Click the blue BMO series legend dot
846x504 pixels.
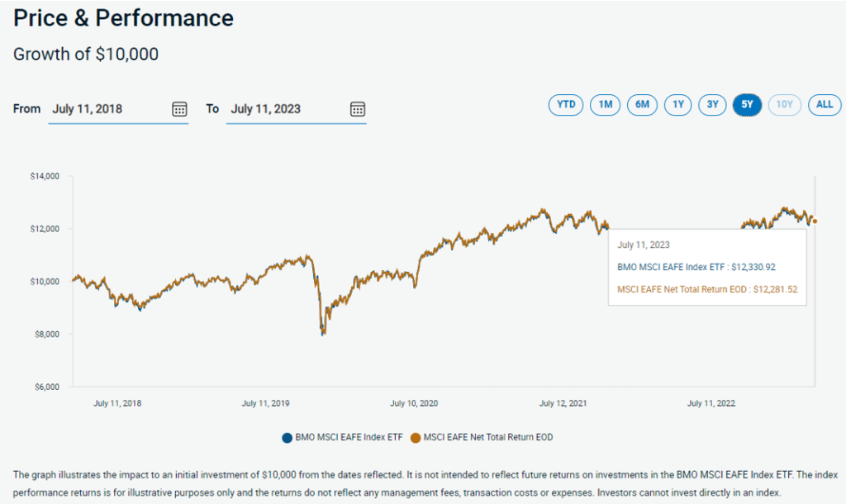285,437
